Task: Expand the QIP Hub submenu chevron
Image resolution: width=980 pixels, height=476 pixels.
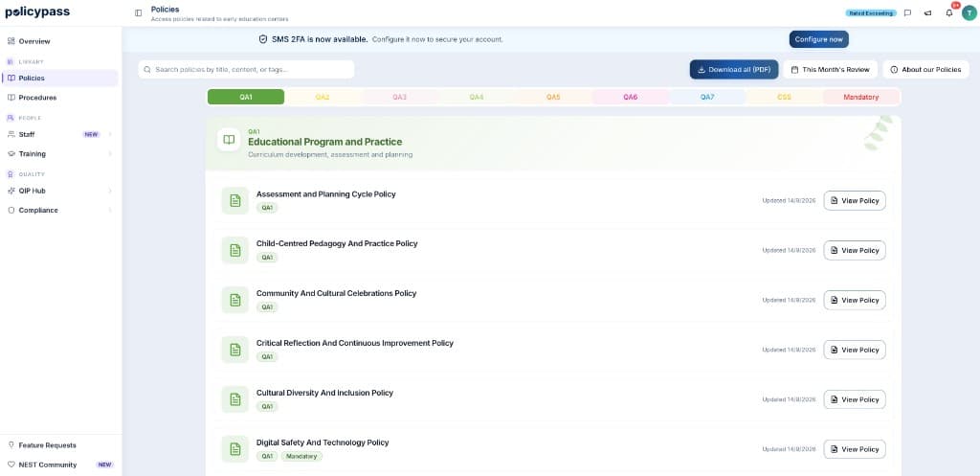Action: [x=110, y=191]
